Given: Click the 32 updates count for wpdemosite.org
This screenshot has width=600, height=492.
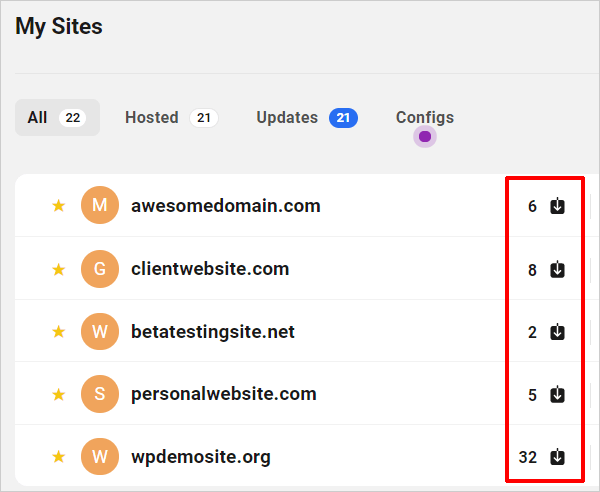Looking at the screenshot, I should (x=527, y=457).
